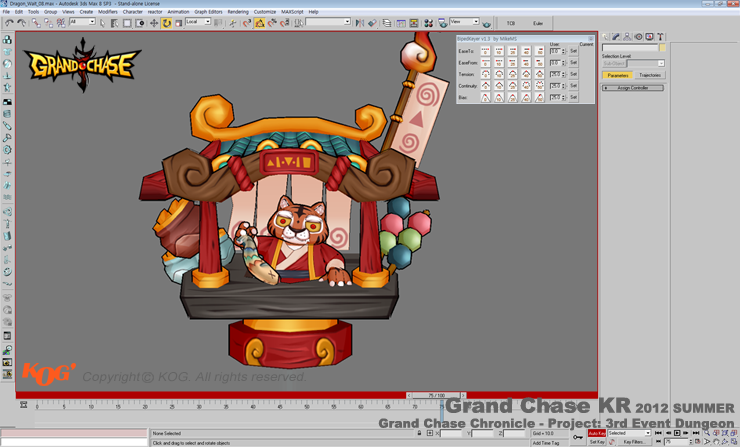The image size is (740, 447).
Task: Click the Undo arrow icon
Action: pos(9,22)
